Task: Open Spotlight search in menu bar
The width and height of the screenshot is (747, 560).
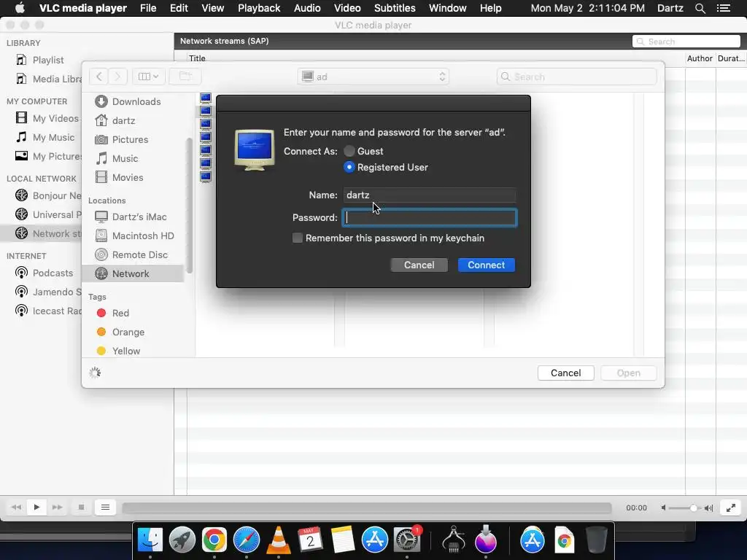Action: click(x=700, y=8)
